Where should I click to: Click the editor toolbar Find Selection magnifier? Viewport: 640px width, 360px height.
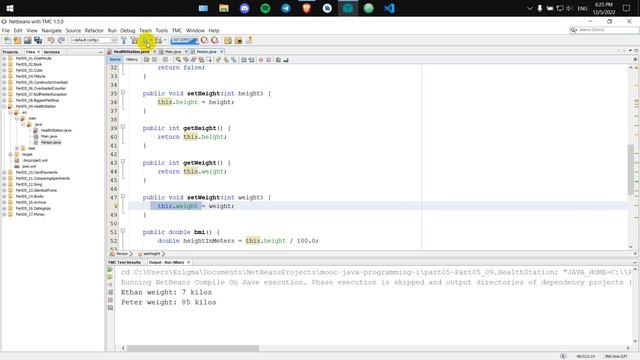[x=178, y=60]
